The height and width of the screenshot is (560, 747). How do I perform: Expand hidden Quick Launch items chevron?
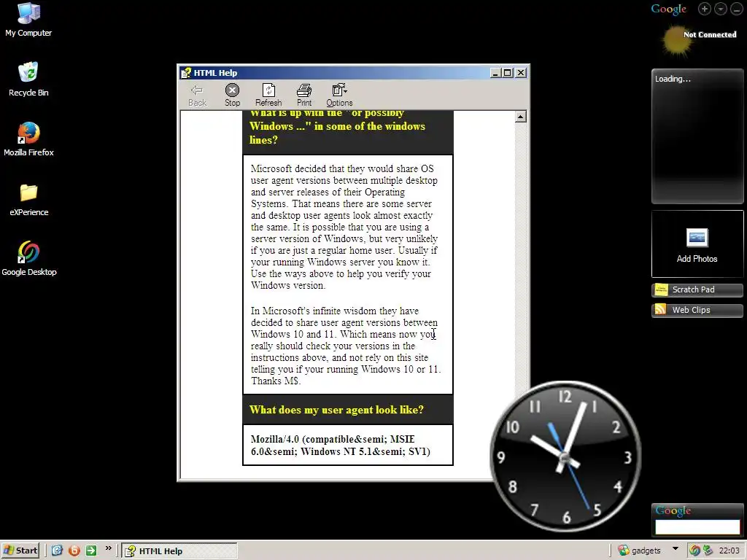coord(108,548)
